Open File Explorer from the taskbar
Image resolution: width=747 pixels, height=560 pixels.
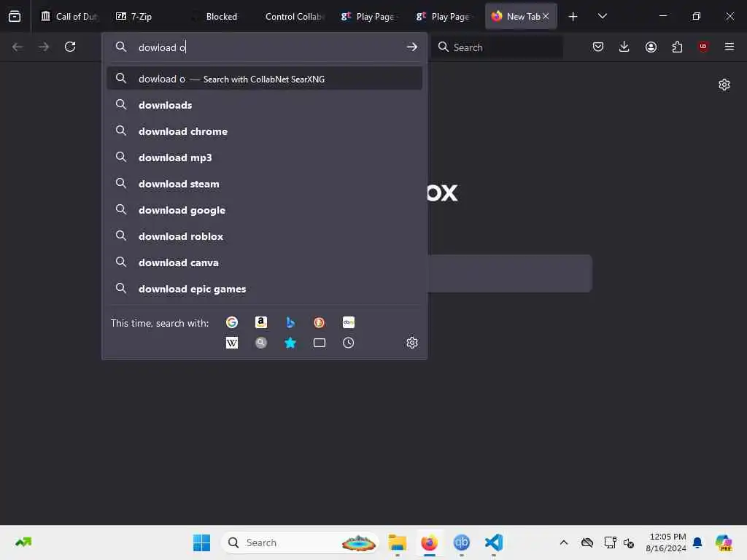[x=398, y=542]
